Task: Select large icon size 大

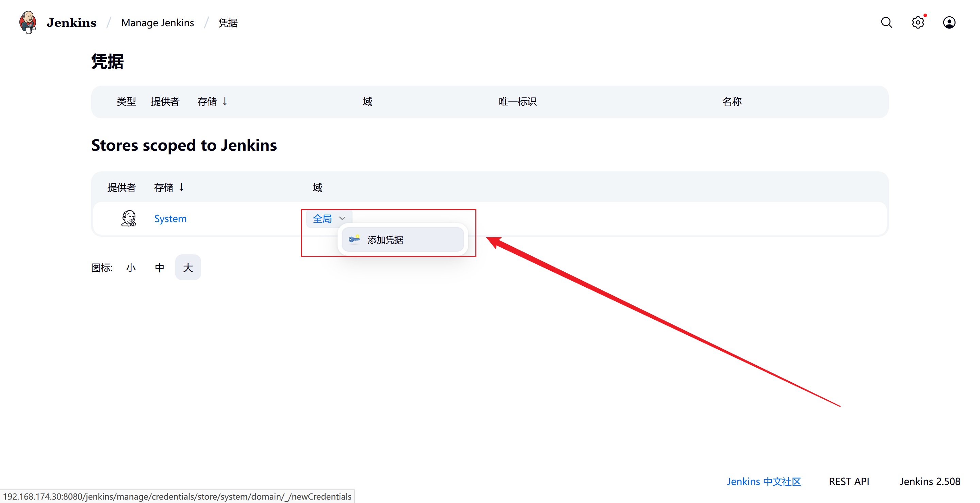Action: click(x=188, y=268)
